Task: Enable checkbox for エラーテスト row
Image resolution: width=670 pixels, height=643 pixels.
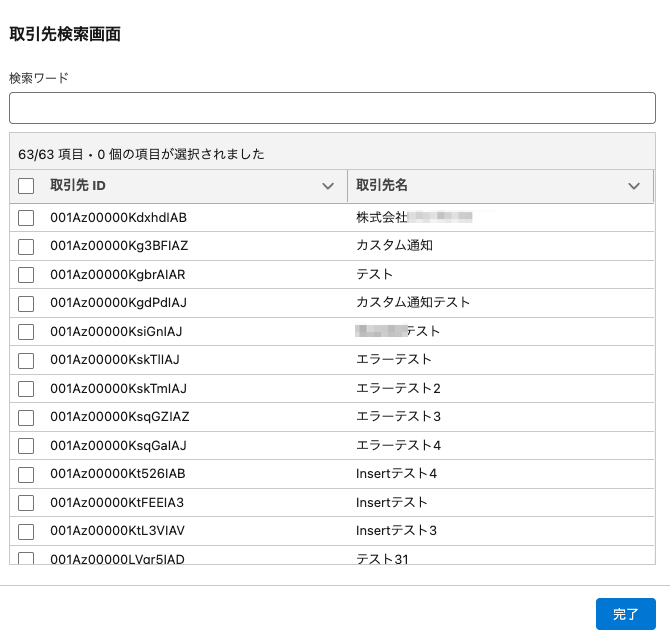Action: [x=26, y=360]
